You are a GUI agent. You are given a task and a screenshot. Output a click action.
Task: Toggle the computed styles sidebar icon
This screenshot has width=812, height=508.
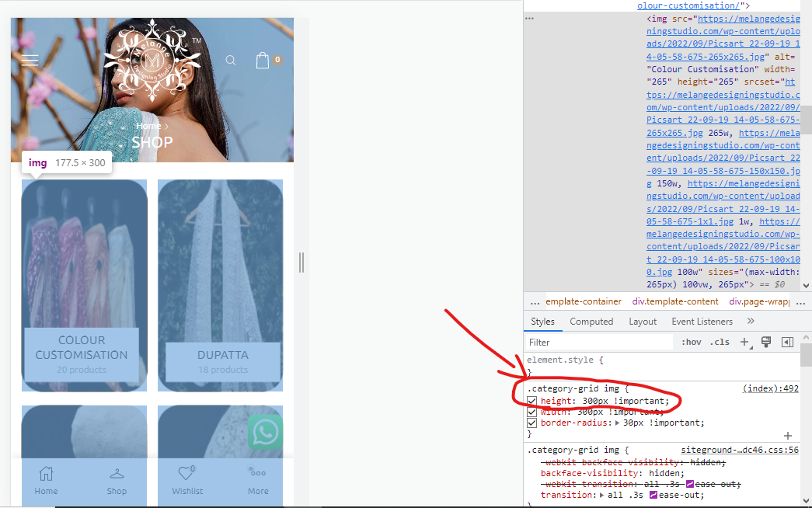(788, 342)
